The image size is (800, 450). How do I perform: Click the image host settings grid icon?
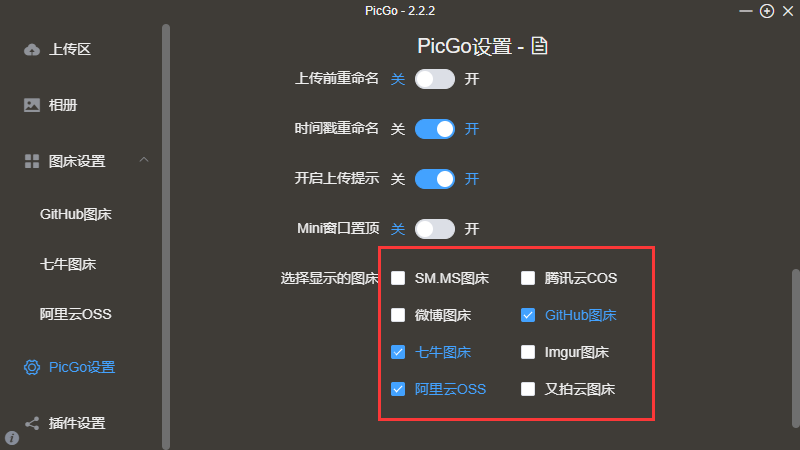coord(32,161)
